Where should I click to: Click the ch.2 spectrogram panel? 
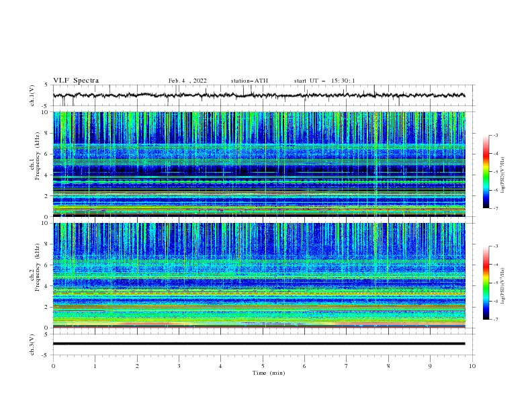pos(259,275)
